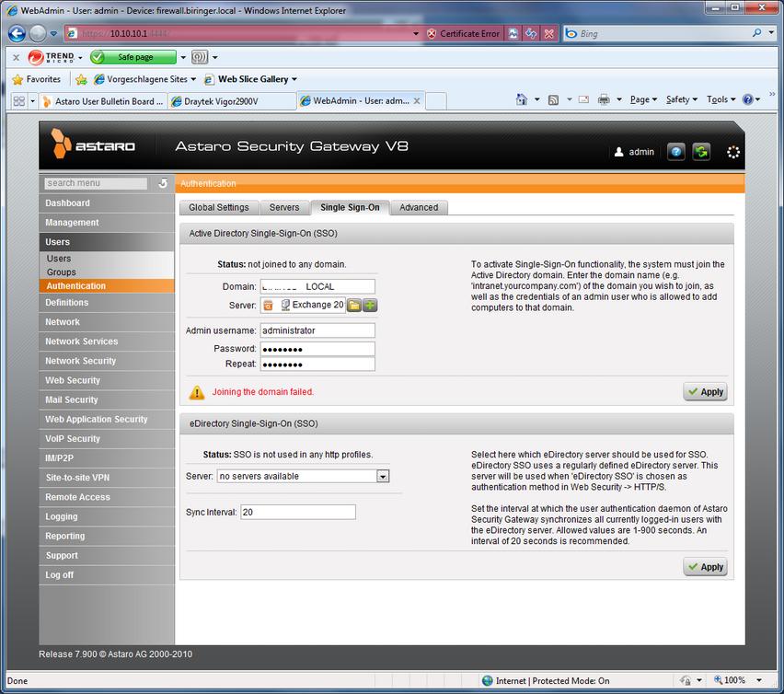
Task: Select the Groups submenu item
Action: point(107,272)
